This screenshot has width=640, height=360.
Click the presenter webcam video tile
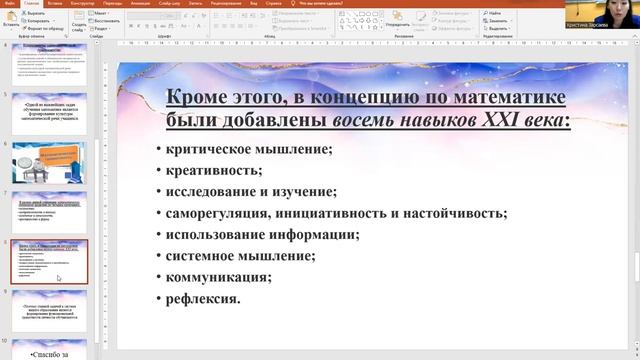(x=602, y=14)
